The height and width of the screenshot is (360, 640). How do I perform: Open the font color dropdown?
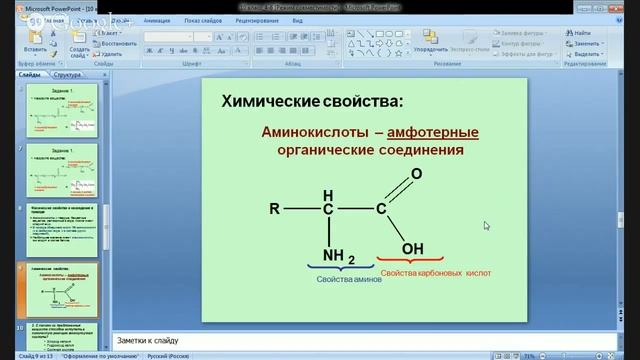(239, 51)
